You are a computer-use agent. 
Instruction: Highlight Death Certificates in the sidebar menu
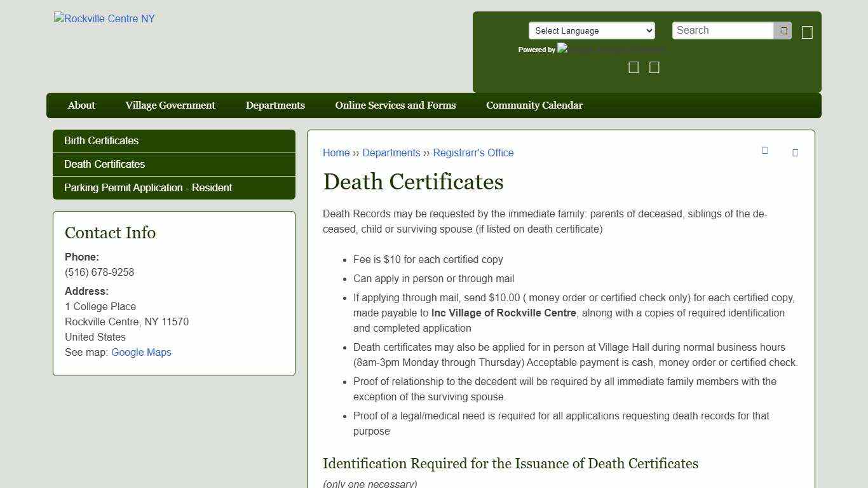[104, 164]
